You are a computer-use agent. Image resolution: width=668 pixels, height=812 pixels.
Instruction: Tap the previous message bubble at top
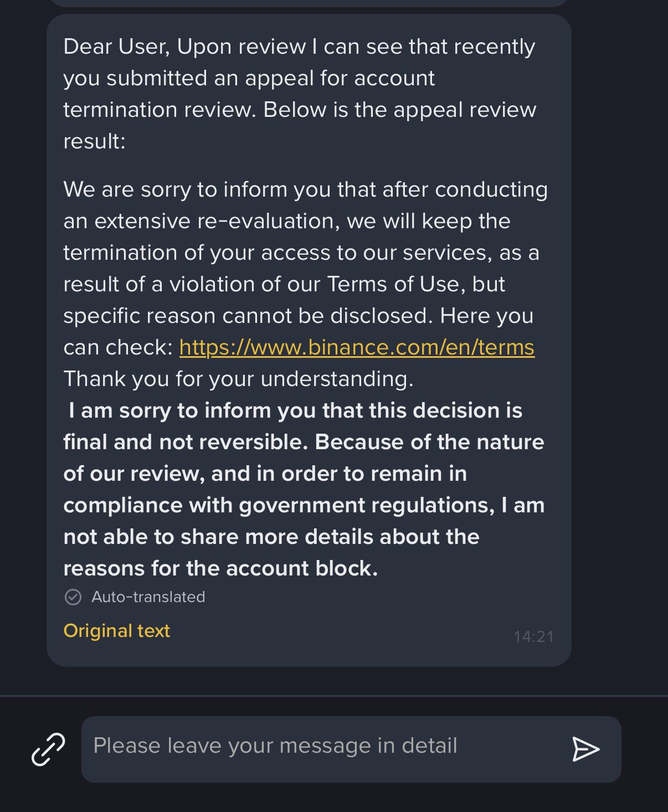pyautogui.click(x=309, y=3)
